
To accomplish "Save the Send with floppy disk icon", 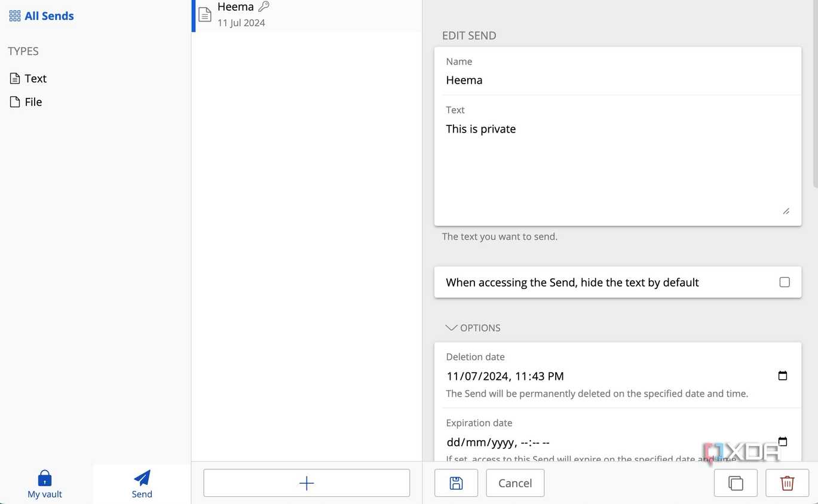I will (456, 483).
